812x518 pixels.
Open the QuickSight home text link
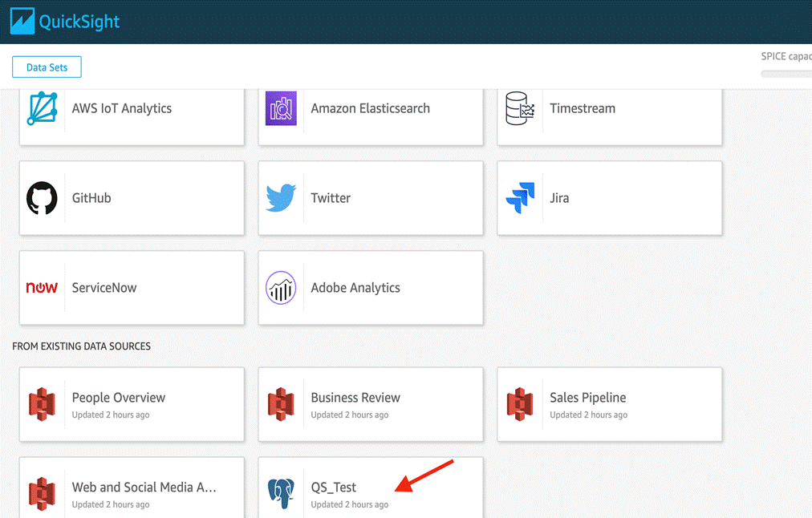[79, 22]
